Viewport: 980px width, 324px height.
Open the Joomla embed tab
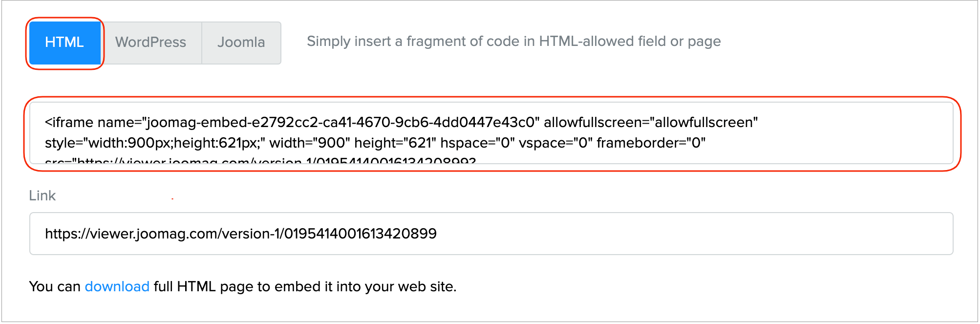(x=241, y=43)
